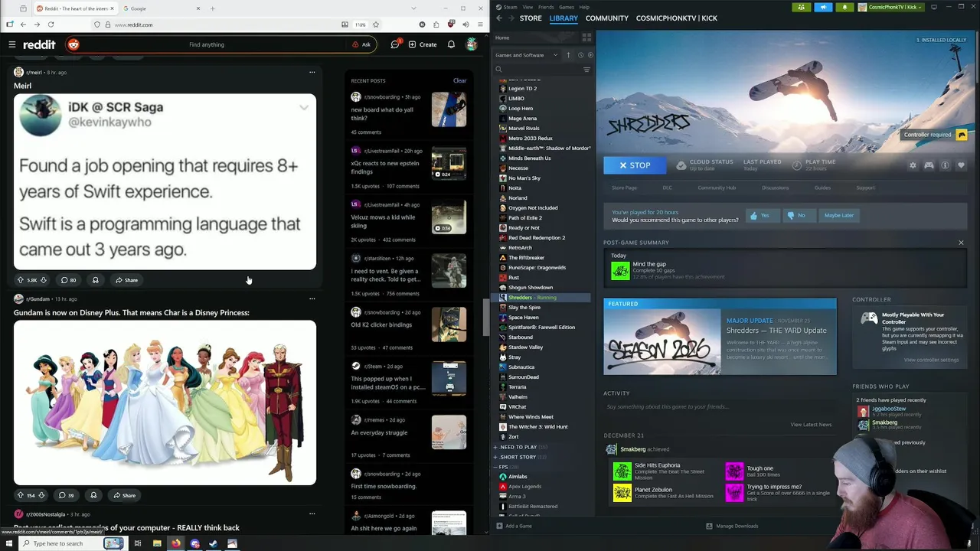Screen dimensions: 980x551
Task: Share the r/meirl post
Action: [126, 280]
